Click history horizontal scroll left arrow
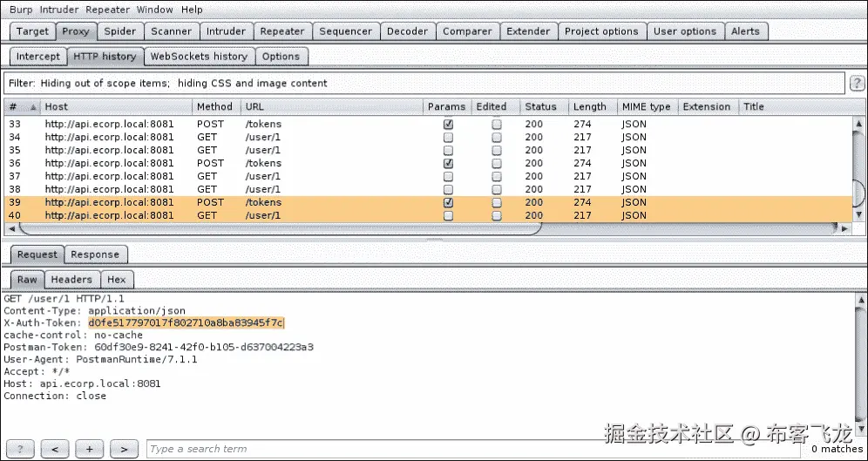Screen dimensions: 868x461 [11, 228]
